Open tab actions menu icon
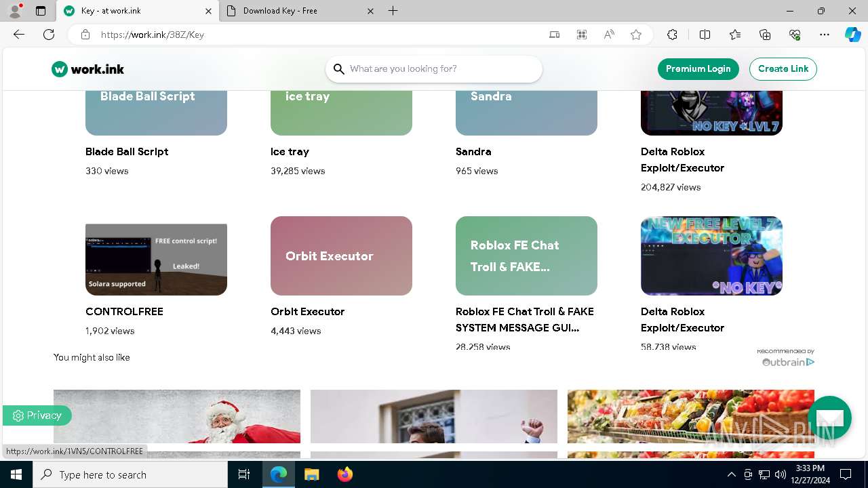The width and height of the screenshot is (868, 488). point(41,11)
